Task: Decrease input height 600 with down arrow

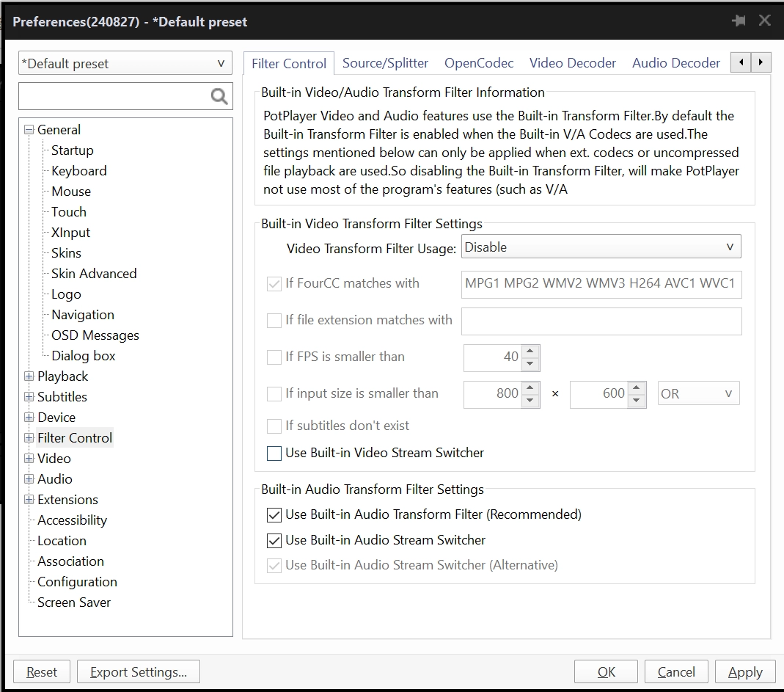Action: coord(637,400)
